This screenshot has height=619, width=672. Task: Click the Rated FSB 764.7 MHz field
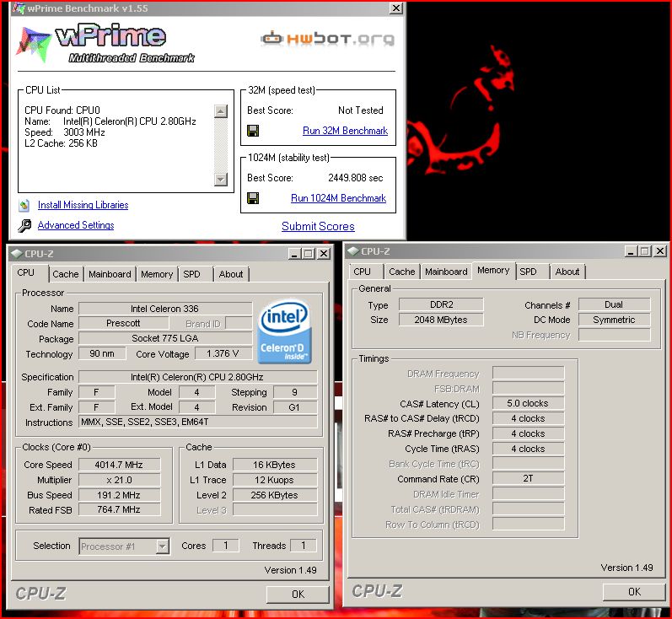(119, 509)
